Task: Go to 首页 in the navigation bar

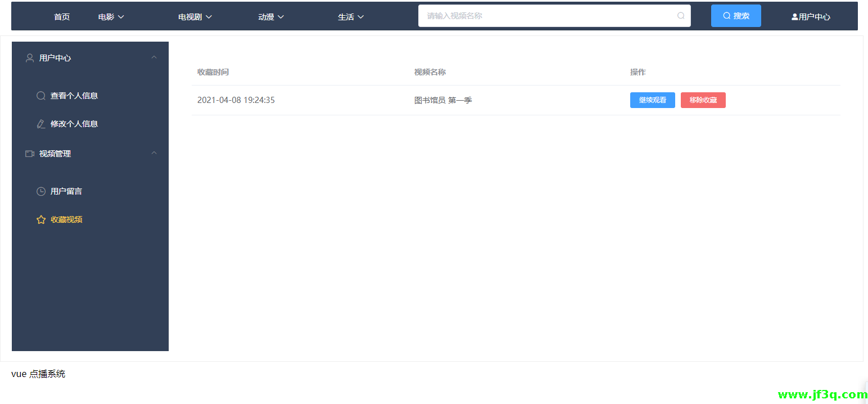Action: 62,17
